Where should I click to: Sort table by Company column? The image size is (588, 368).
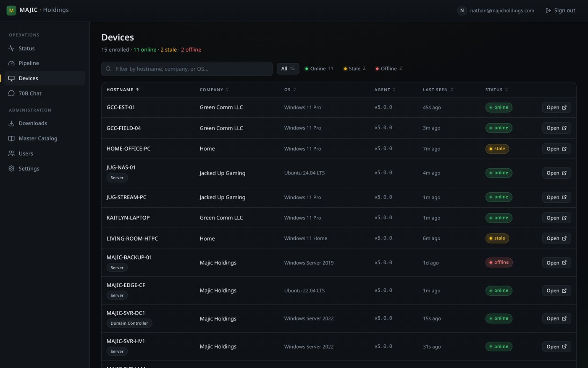[x=214, y=90]
